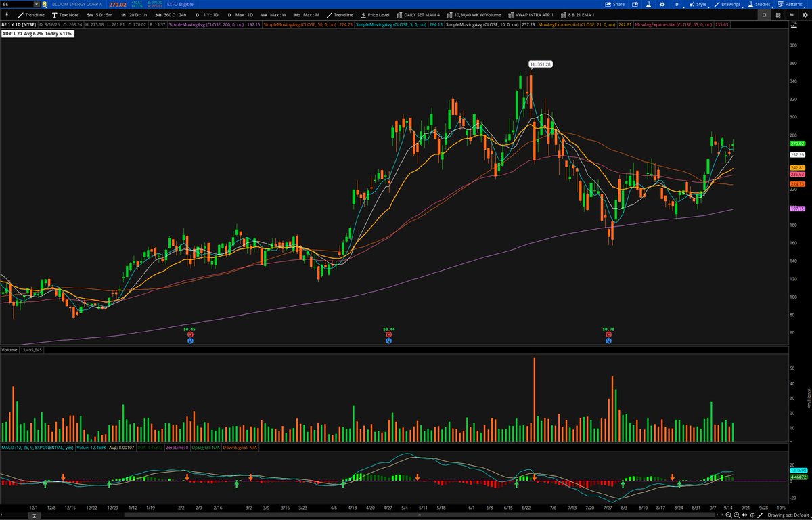Click the 197.15 purple SMA price tag
The width and height of the screenshot is (812, 520).
tap(796, 209)
